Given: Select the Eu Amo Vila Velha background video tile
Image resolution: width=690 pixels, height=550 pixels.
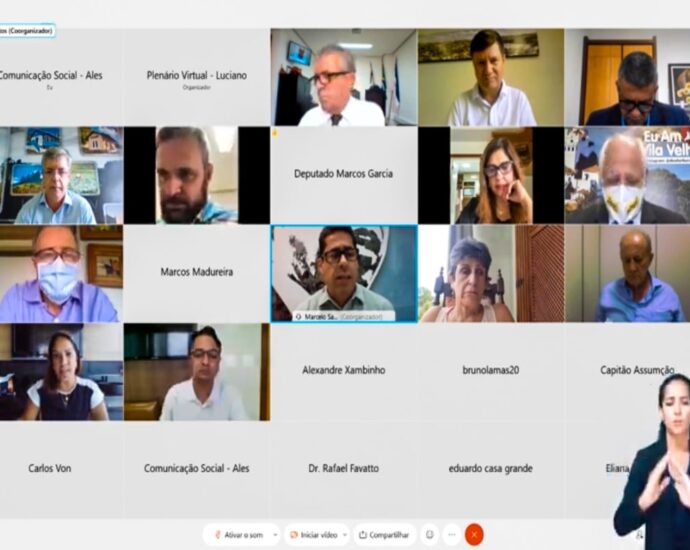Looking at the screenshot, I should tap(628, 175).
